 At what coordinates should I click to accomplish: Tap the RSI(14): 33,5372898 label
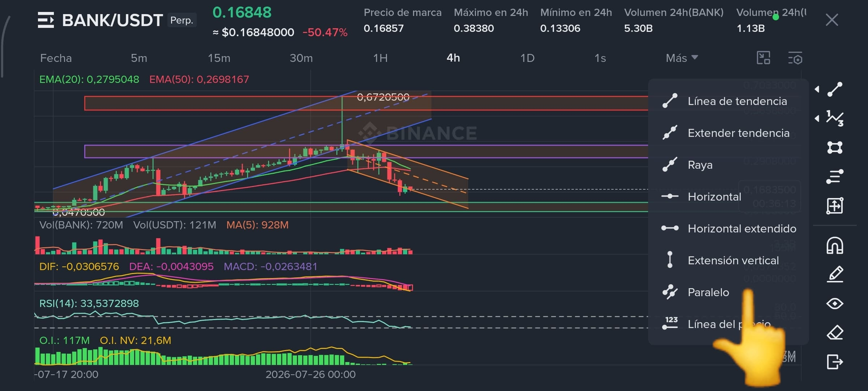click(89, 303)
